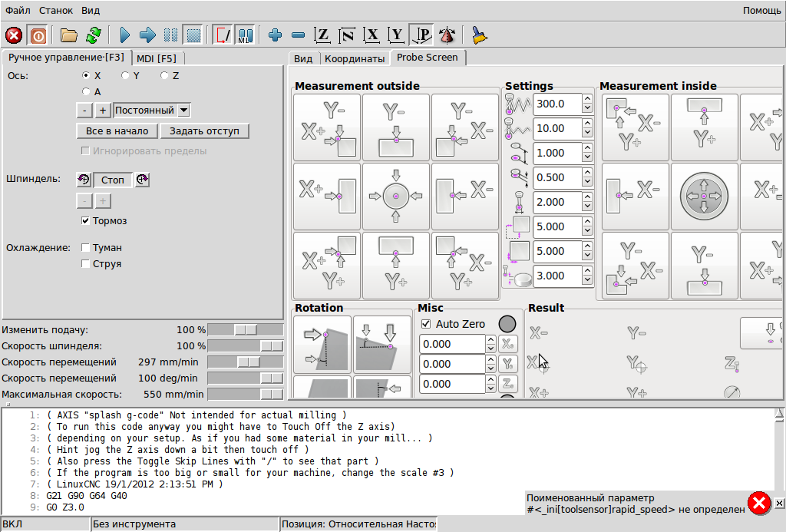Toggle the Тормоз brake checkbox
Viewport: 786px width, 532px height.
(85, 220)
